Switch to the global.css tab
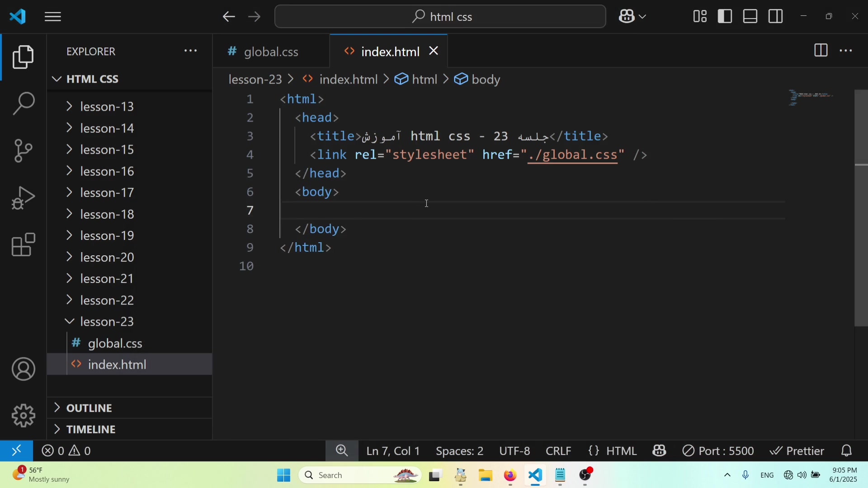This screenshot has height=488, width=868. 271,52
